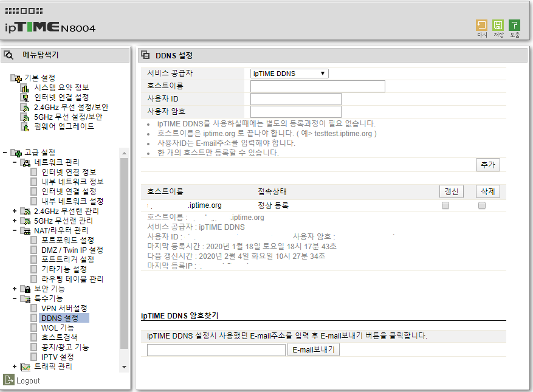Click the page icon beside VPN 서버설정

pos(33,308)
